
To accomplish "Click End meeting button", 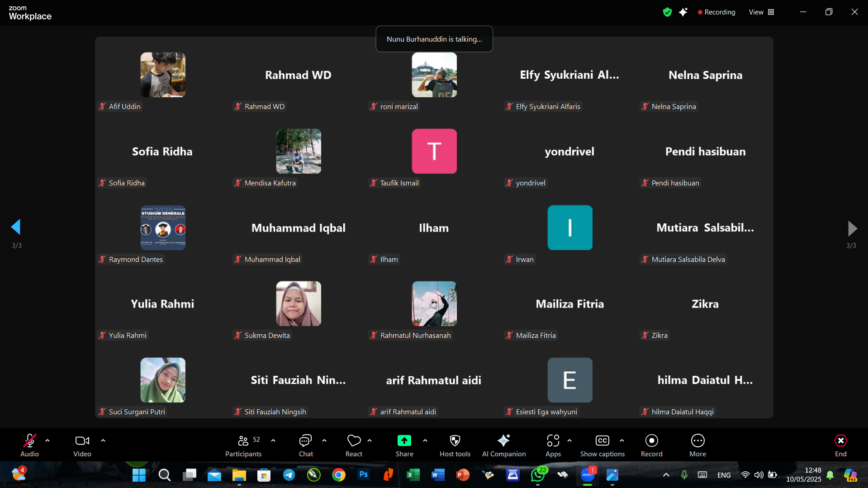I will pyautogui.click(x=840, y=445).
